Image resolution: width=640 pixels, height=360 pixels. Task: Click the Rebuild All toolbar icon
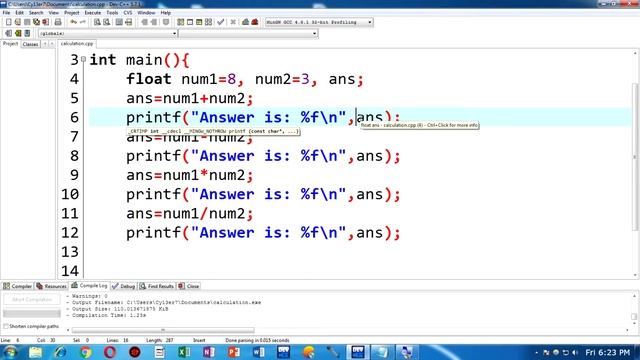(x=209, y=22)
